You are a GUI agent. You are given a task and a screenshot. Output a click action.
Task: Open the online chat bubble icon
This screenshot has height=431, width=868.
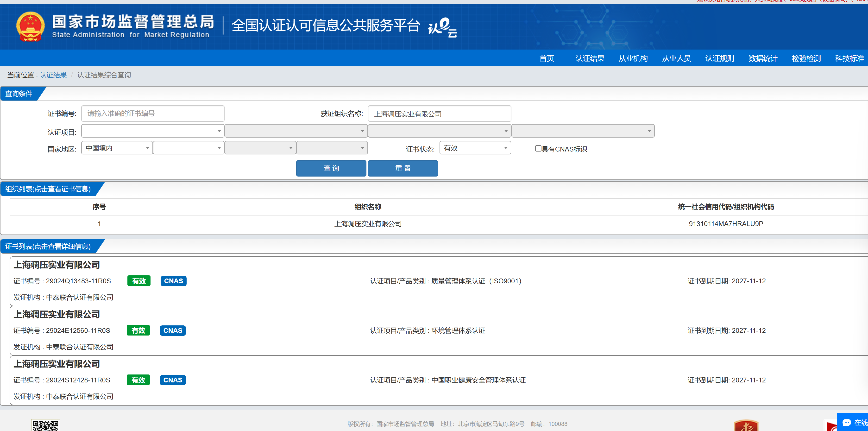point(847,423)
